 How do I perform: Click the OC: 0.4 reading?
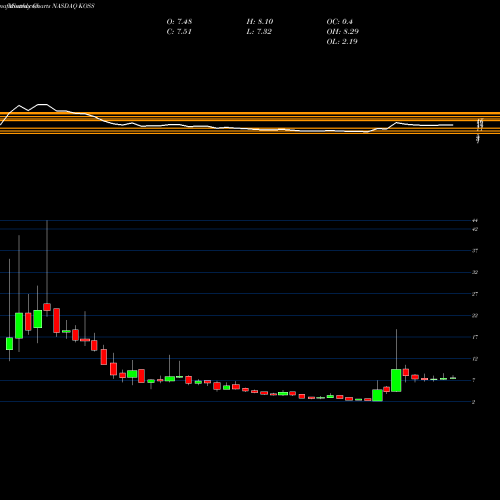[339, 22]
